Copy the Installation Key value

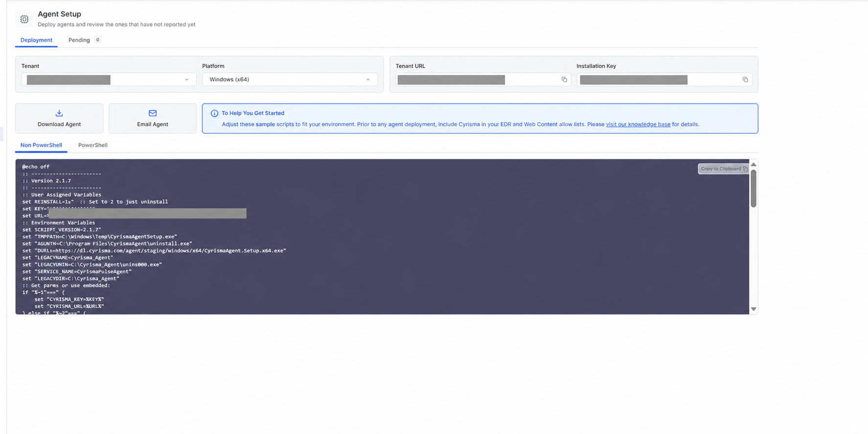745,80
